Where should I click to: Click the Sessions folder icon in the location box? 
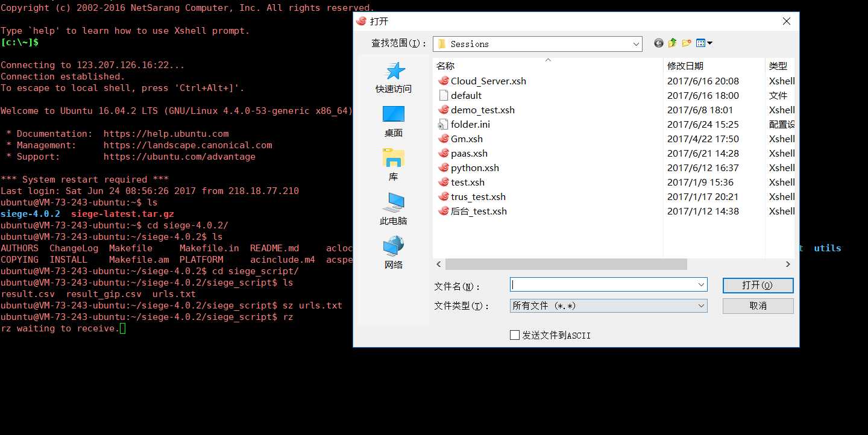441,44
